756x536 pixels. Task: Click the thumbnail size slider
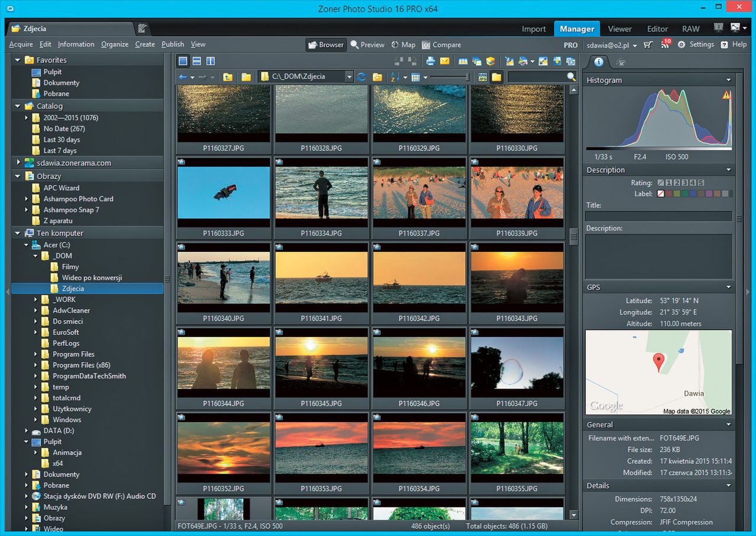point(449,77)
